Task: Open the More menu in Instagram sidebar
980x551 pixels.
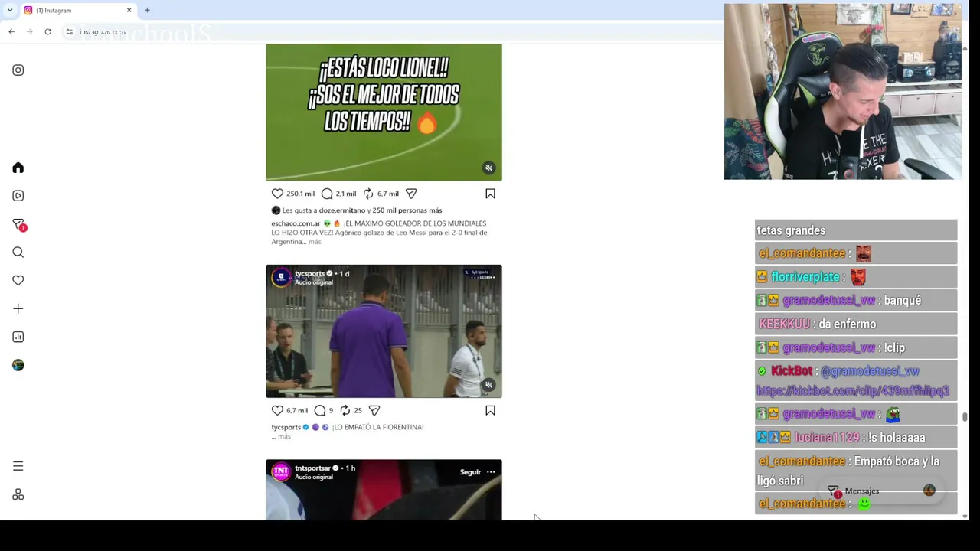Action: tap(18, 466)
